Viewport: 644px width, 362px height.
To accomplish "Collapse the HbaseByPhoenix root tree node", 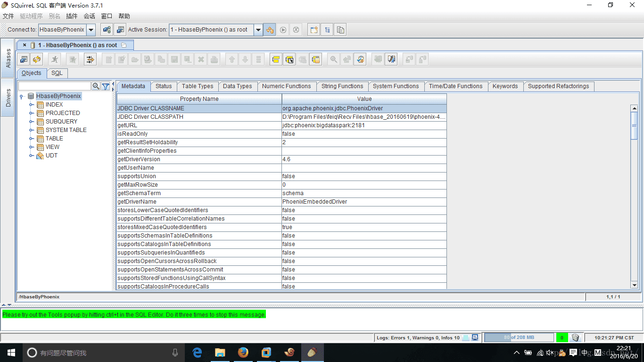I will pyautogui.click(x=22, y=96).
